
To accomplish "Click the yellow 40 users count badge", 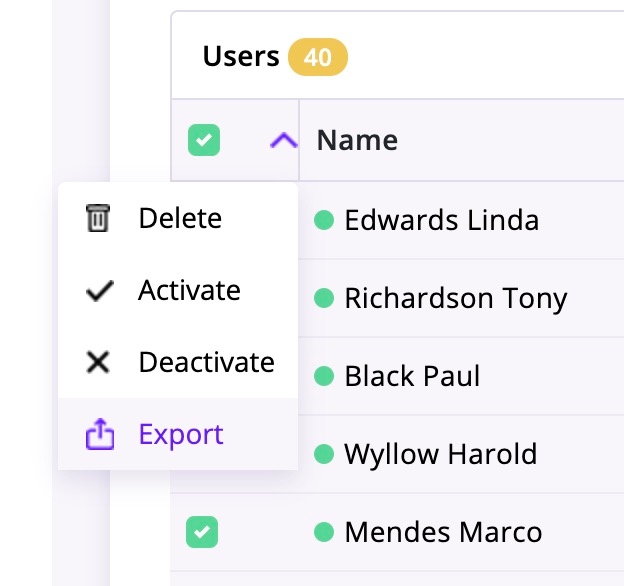I will 317,57.
